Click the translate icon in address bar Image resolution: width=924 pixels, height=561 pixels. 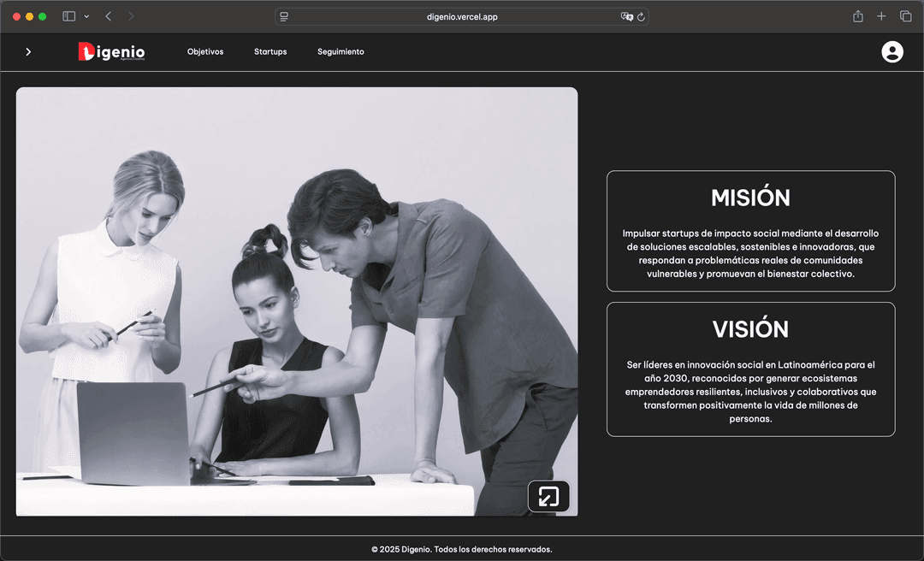tap(626, 16)
